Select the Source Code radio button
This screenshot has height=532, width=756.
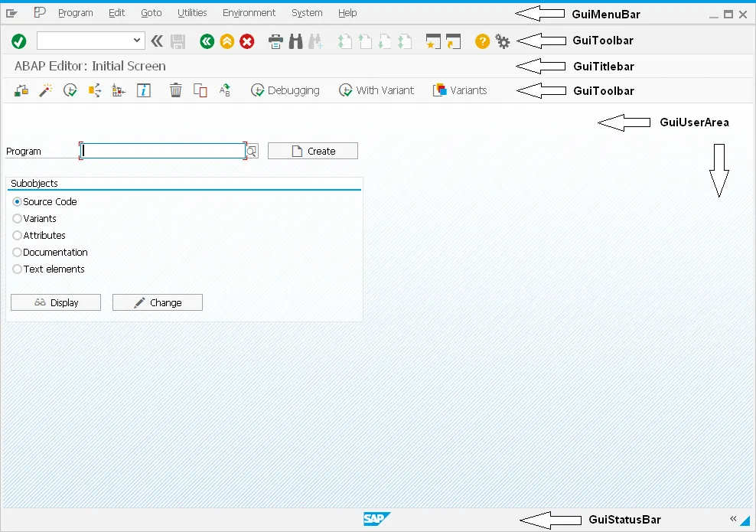18,202
